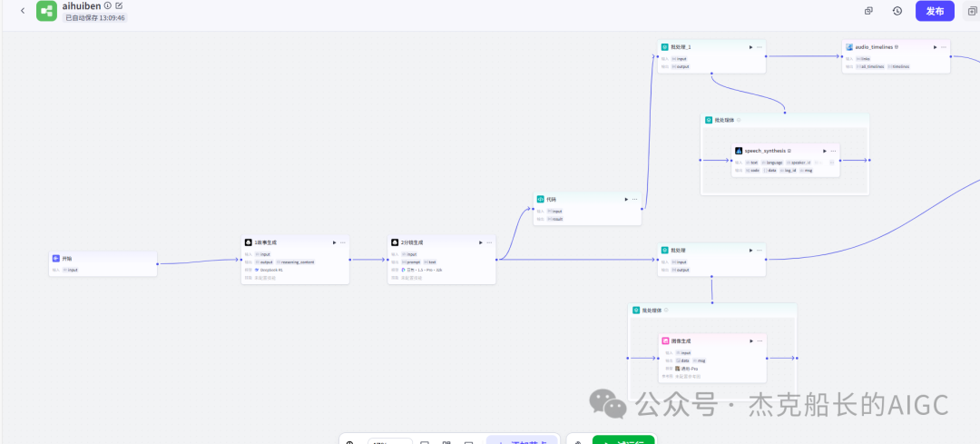
Task: Open version history clock icon
Action: coord(897,11)
